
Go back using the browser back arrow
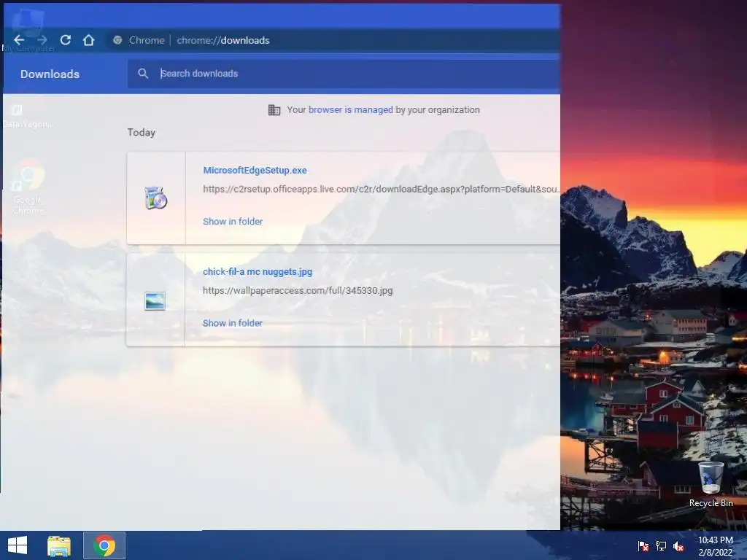(x=19, y=40)
